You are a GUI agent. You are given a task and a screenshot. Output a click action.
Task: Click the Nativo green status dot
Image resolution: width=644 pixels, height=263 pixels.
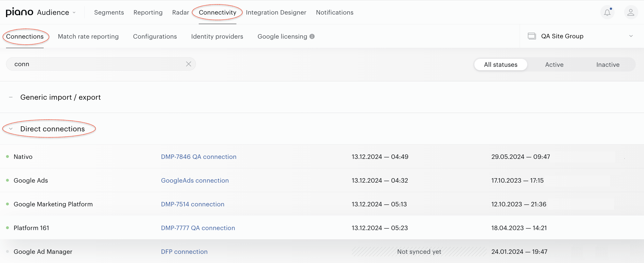pyautogui.click(x=7, y=156)
